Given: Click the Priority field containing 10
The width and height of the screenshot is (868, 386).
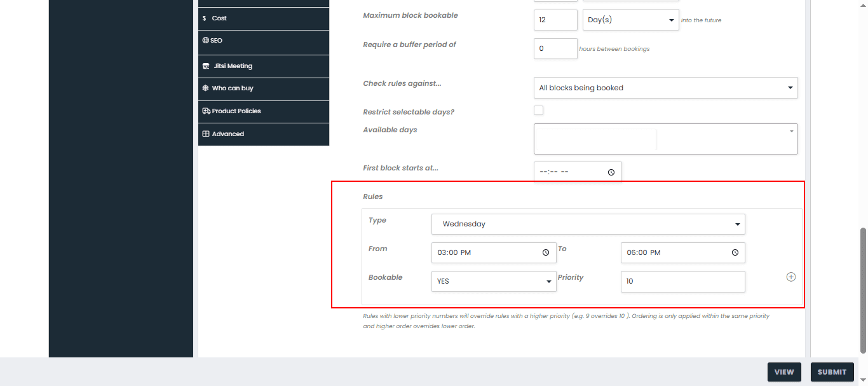Looking at the screenshot, I should pyautogui.click(x=682, y=281).
